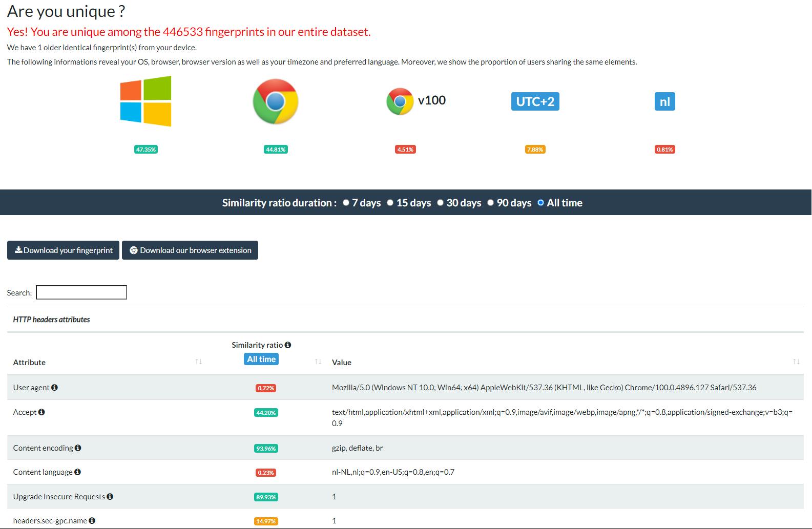Open the Content encoding info icon
The width and height of the screenshot is (812, 529).
(78, 448)
